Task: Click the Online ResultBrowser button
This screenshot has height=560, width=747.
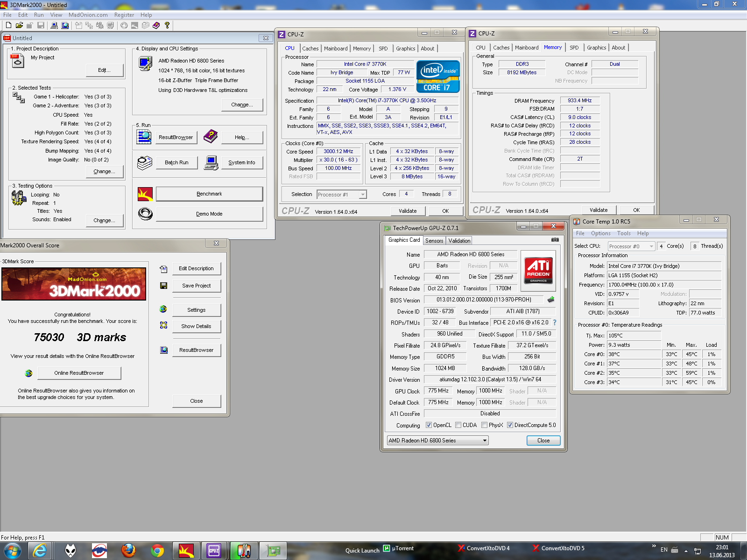Action: [x=79, y=373]
